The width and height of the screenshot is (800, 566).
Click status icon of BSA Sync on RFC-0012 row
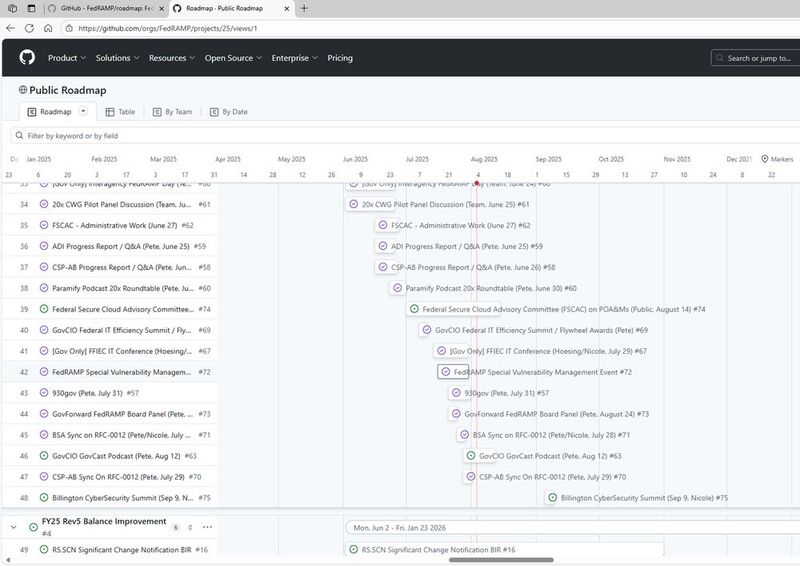[x=44, y=435]
